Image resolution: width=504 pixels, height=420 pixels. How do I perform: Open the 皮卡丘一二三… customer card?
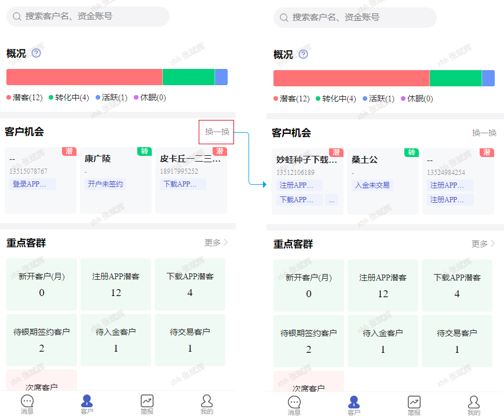click(x=191, y=181)
